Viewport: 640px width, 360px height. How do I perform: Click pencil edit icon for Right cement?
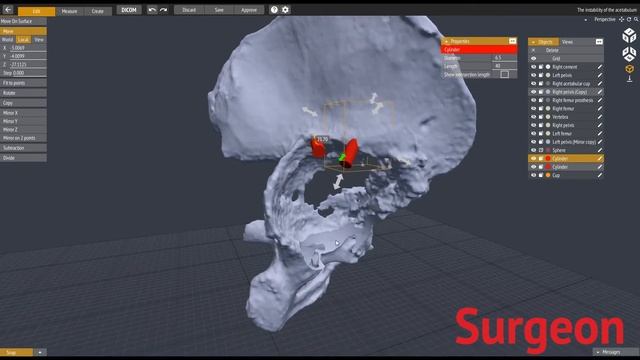click(600, 67)
